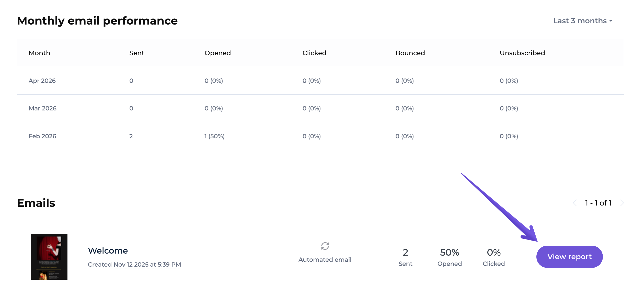Click the Month column header
Image resolution: width=644 pixels, height=296 pixels.
click(39, 53)
